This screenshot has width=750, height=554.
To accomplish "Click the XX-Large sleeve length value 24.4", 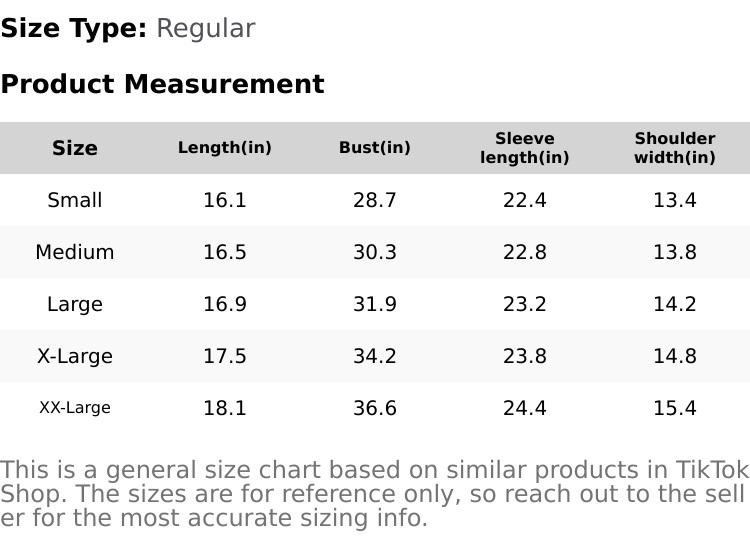I will click(525, 408).
